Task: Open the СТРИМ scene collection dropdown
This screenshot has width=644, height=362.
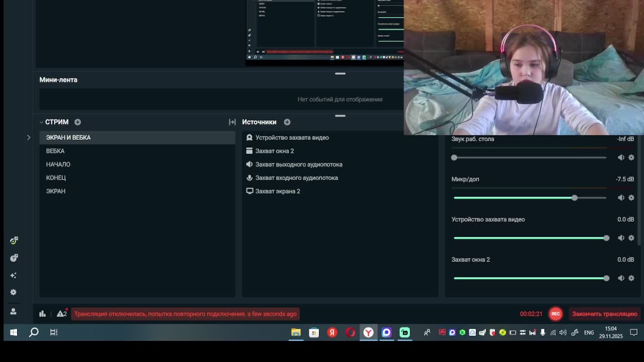Action: [57, 122]
